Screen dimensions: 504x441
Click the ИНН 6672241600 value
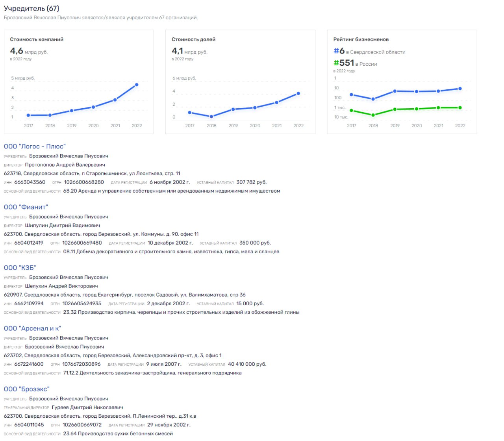point(29,364)
